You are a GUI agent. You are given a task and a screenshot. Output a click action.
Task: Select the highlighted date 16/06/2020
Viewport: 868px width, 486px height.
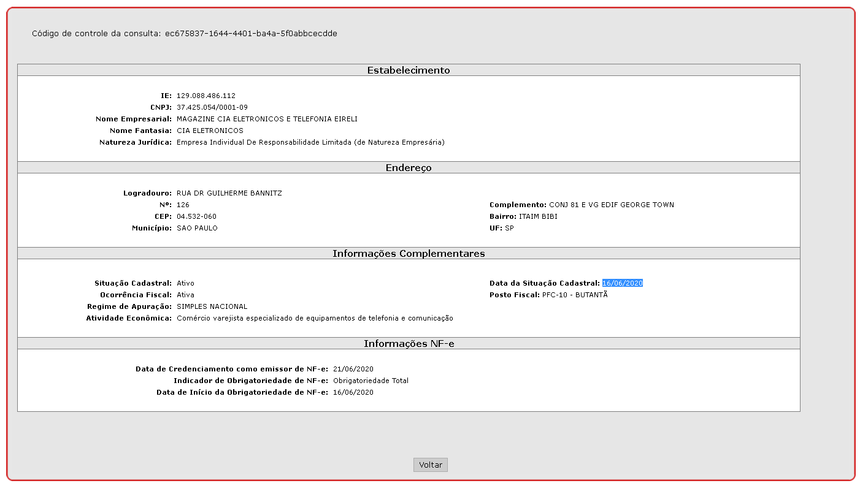click(622, 283)
